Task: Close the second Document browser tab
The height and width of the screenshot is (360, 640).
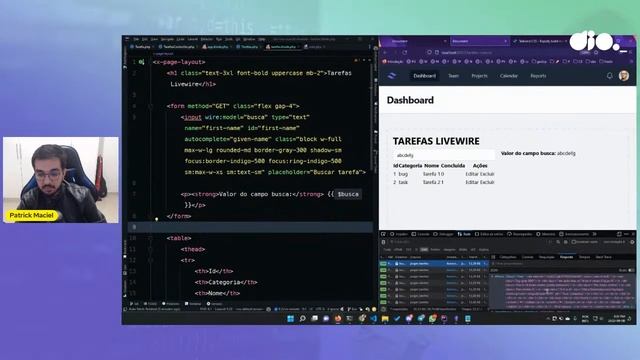Action: pyautogui.click(x=505, y=41)
